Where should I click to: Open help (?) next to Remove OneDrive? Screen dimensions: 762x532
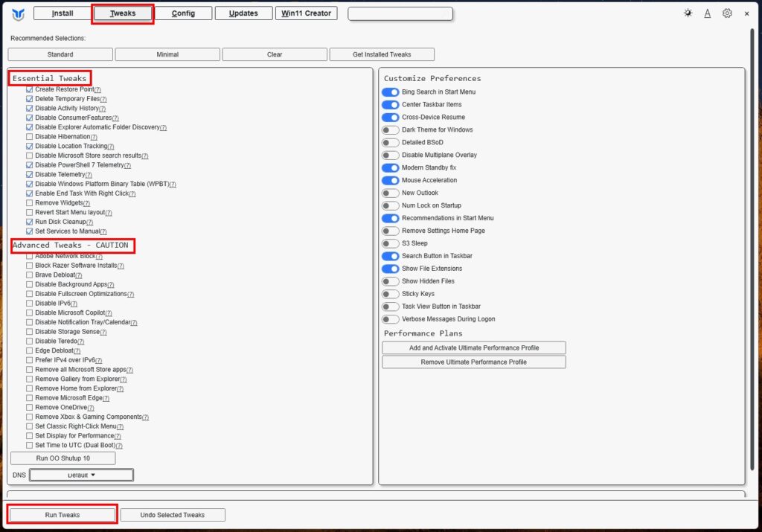pyautogui.click(x=91, y=408)
